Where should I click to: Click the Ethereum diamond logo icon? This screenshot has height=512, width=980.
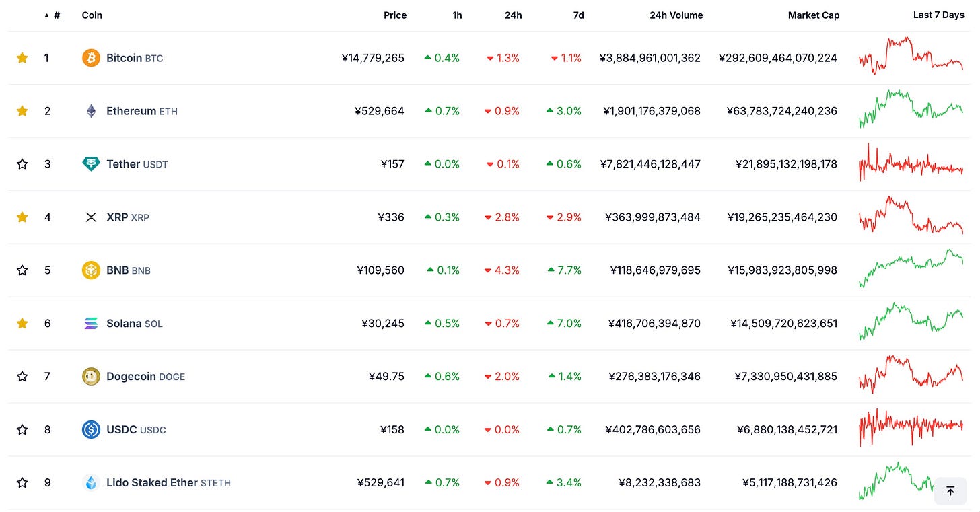[x=91, y=111]
